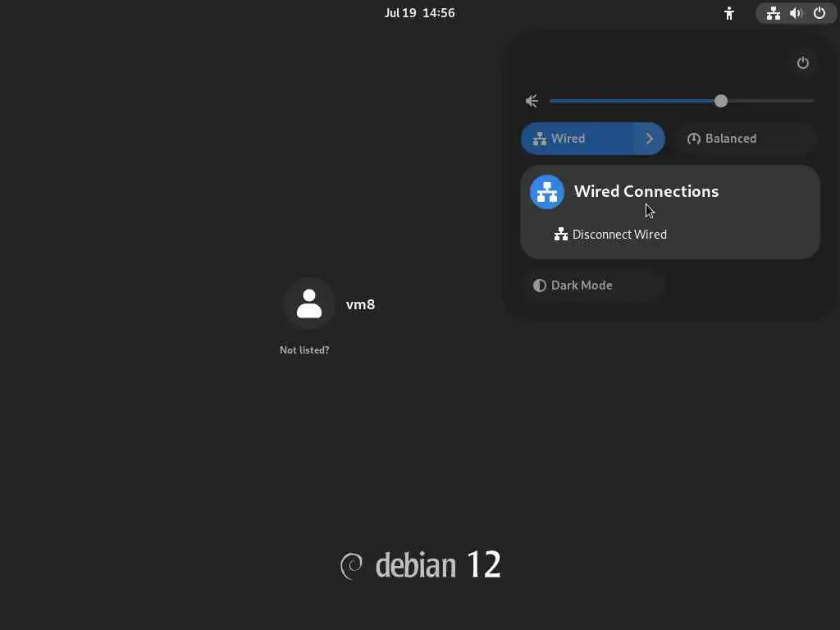Click the volume slider handle
The image size is (840, 630).
(x=720, y=101)
